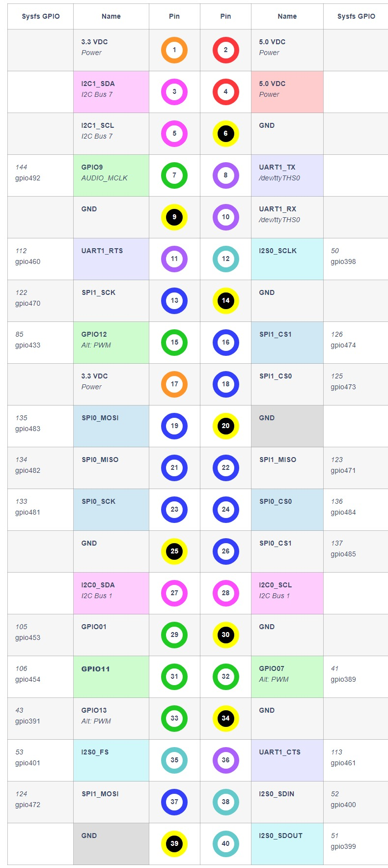Select the SPI0_MOSI name cell
This screenshot has height=868, width=388.
click(x=111, y=426)
